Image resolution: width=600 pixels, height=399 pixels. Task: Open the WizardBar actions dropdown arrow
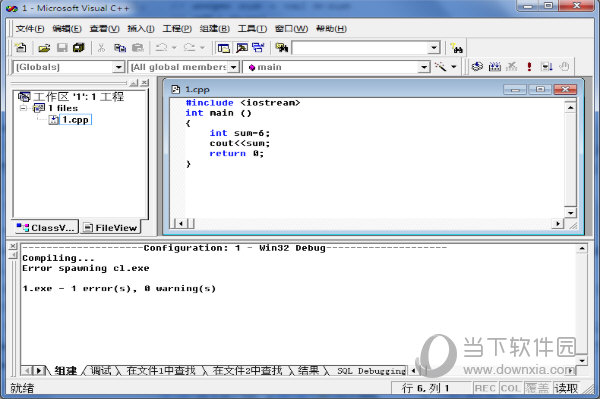tap(454, 67)
